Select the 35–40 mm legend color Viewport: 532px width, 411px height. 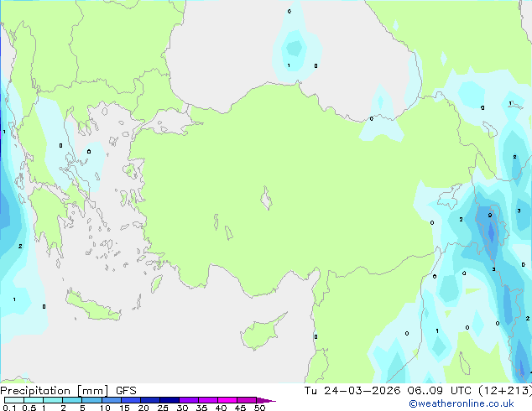(207, 400)
